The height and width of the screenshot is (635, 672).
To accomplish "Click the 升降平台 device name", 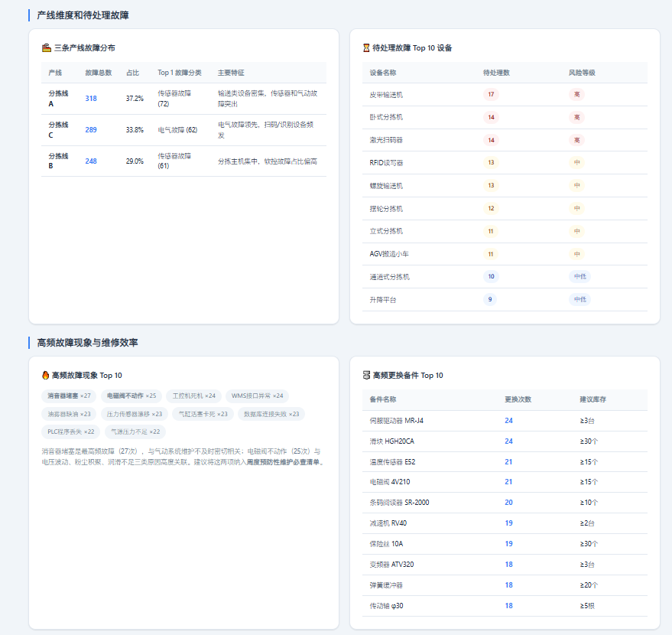I will (x=383, y=300).
